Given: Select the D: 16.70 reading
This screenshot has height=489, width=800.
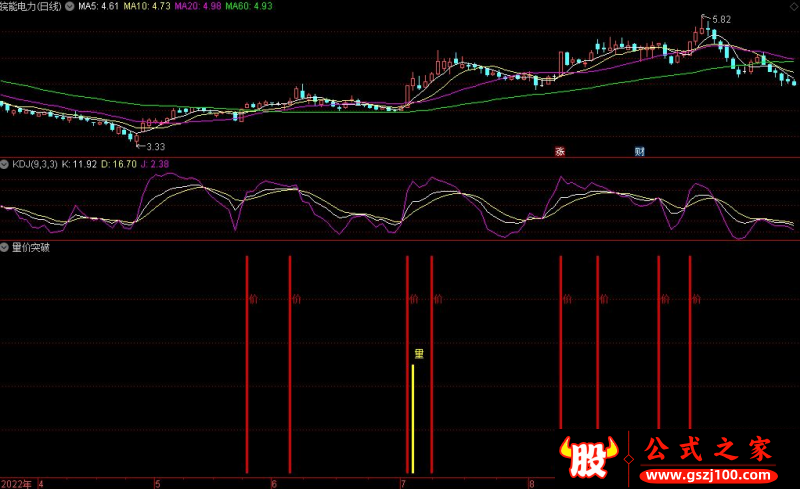Looking at the screenshot, I should click(119, 164).
